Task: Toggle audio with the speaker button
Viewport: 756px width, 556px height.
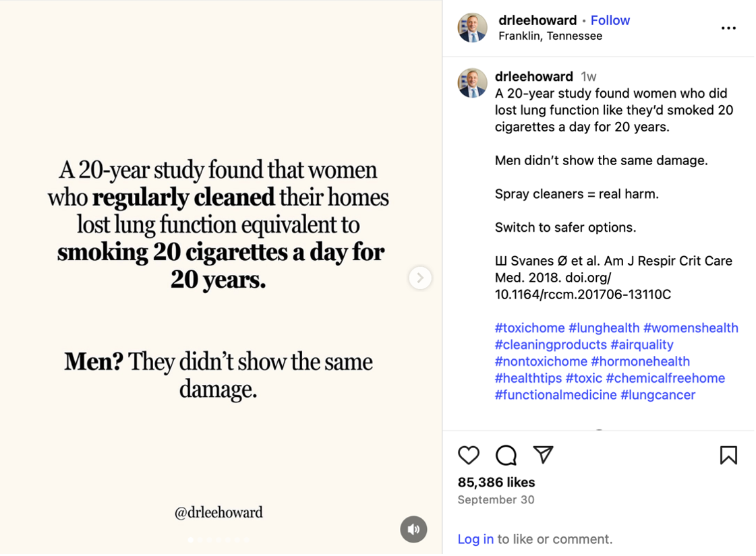Action: [413, 529]
